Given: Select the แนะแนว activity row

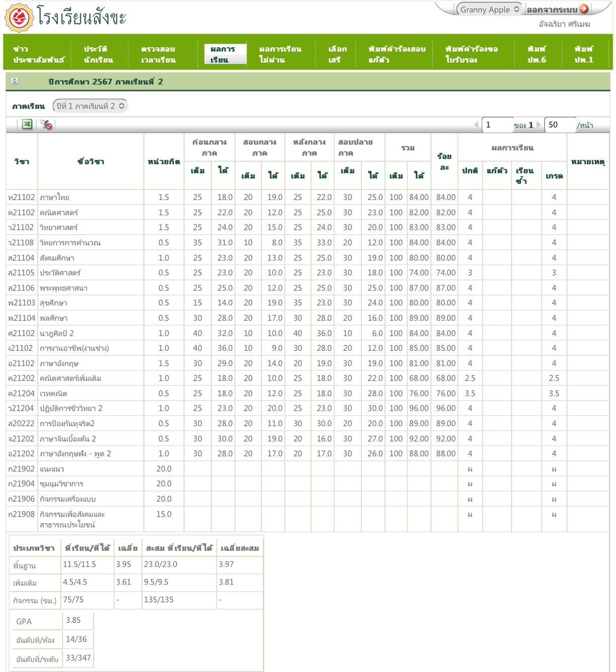Looking at the screenshot, I should coord(308,468).
